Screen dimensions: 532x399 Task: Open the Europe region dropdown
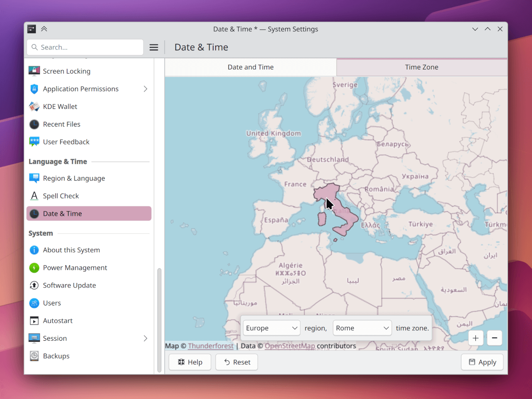tap(271, 328)
